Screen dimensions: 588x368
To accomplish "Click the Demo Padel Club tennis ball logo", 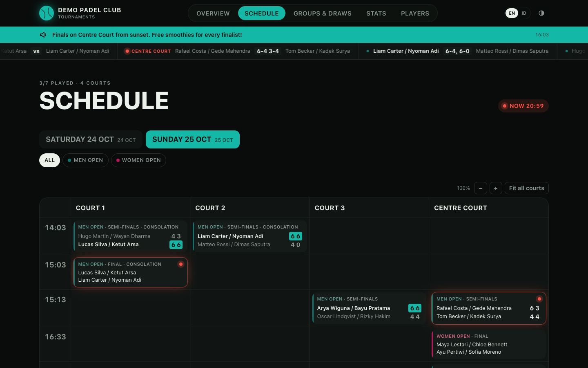I will tap(47, 13).
